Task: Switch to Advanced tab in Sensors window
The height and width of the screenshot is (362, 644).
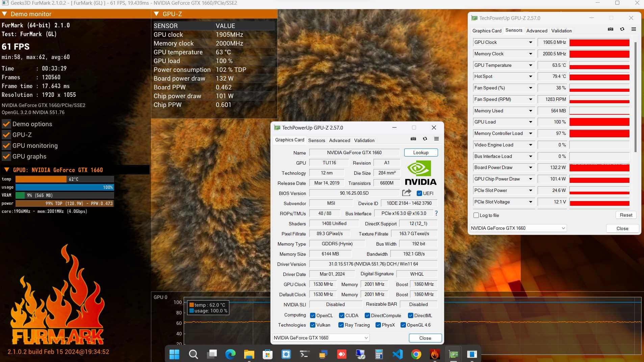Action: [x=537, y=31]
